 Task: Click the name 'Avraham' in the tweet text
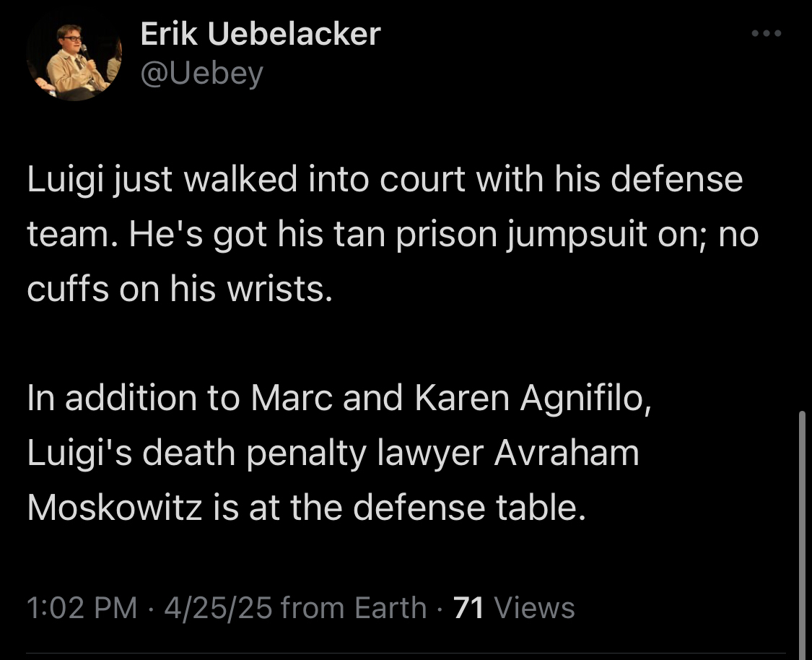(567, 453)
